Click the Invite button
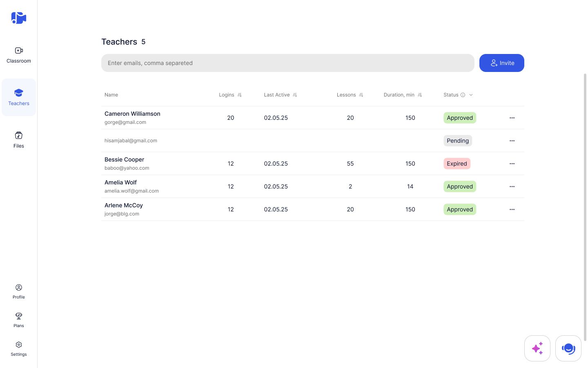The image size is (588, 368). pyautogui.click(x=502, y=63)
